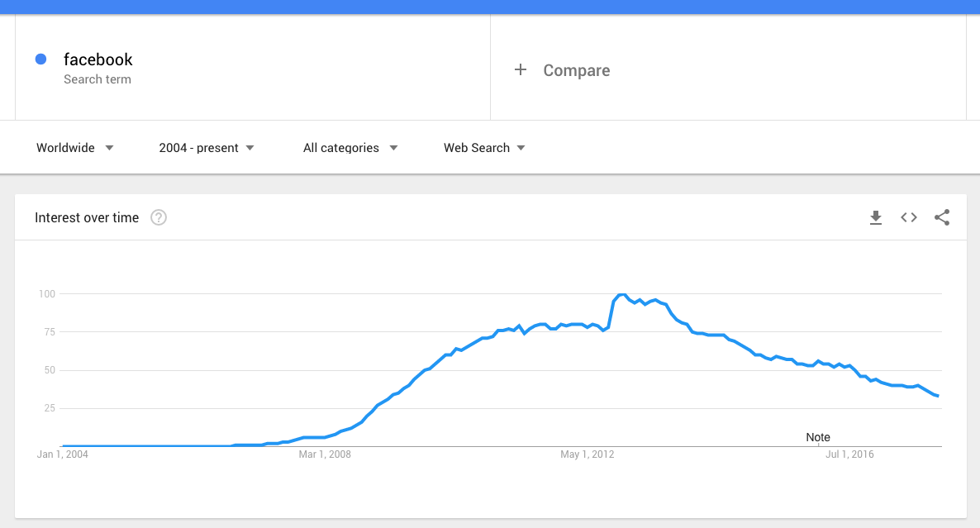Click the Jan 1, 2004 axis label
Image resolution: width=980 pixels, height=528 pixels.
[x=63, y=454]
